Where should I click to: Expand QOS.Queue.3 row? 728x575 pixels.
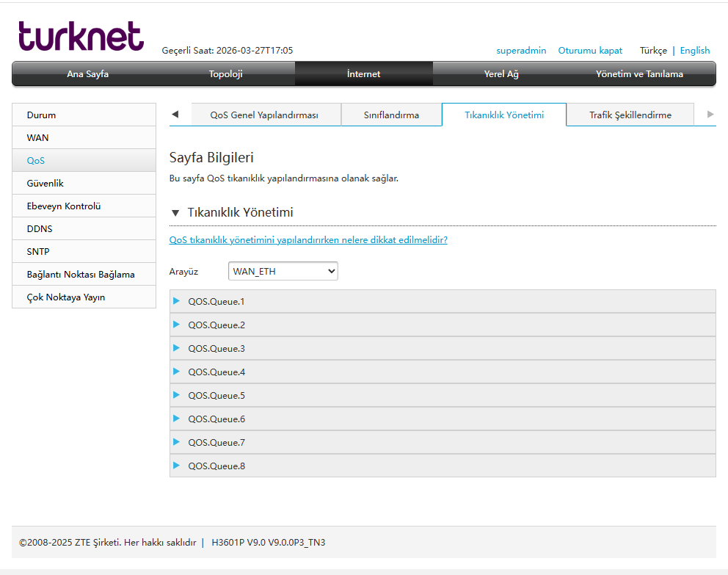[443, 348]
